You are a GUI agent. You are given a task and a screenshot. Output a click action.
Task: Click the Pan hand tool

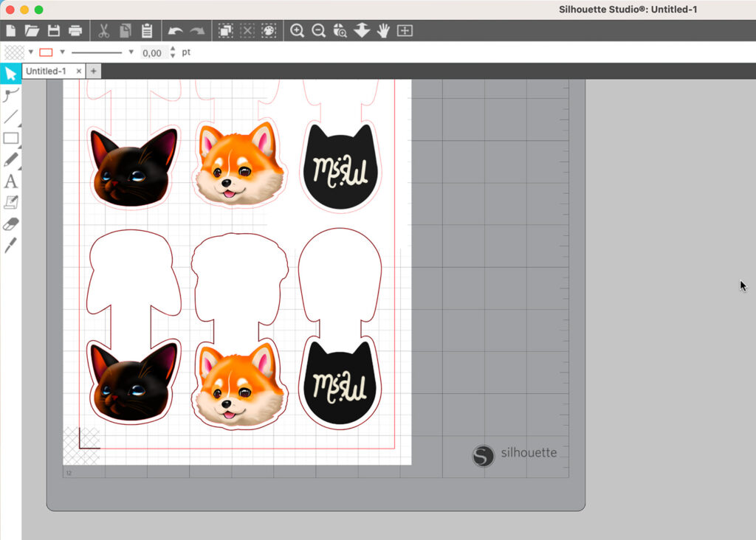[383, 31]
